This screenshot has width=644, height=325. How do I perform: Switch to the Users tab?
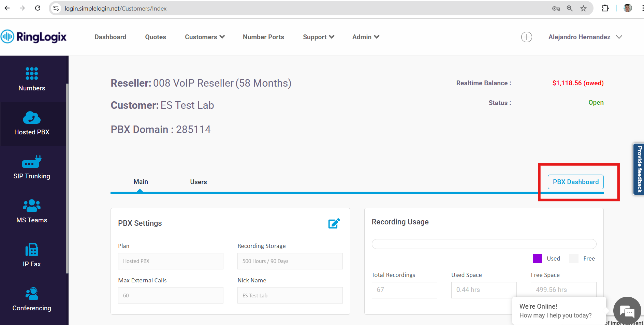tap(199, 182)
